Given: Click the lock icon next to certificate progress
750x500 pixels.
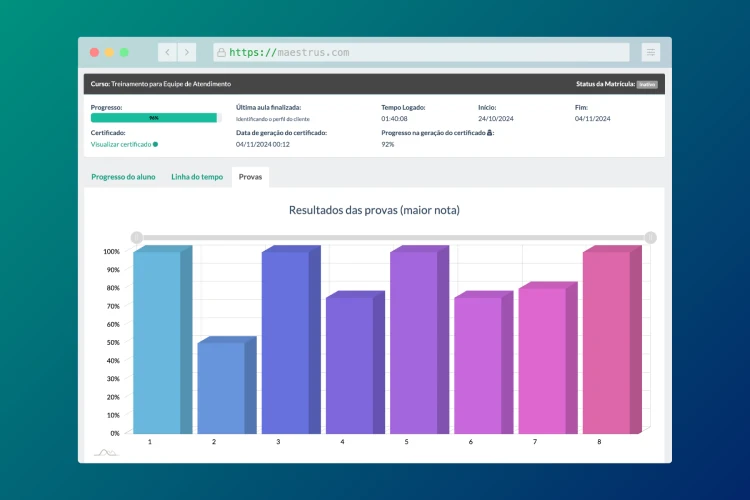Looking at the screenshot, I should pos(489,133).
